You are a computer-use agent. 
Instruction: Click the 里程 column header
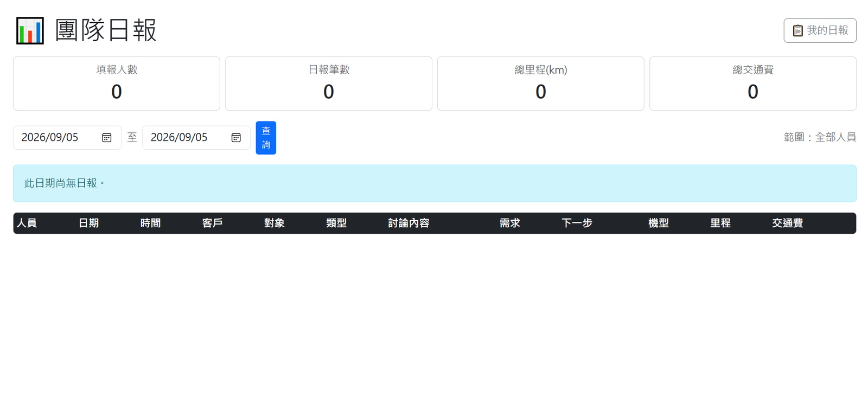(720, 223)
